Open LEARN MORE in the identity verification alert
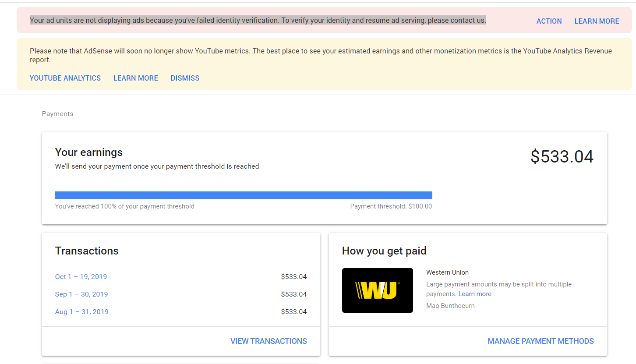The image size is (636, 364). 597,21
